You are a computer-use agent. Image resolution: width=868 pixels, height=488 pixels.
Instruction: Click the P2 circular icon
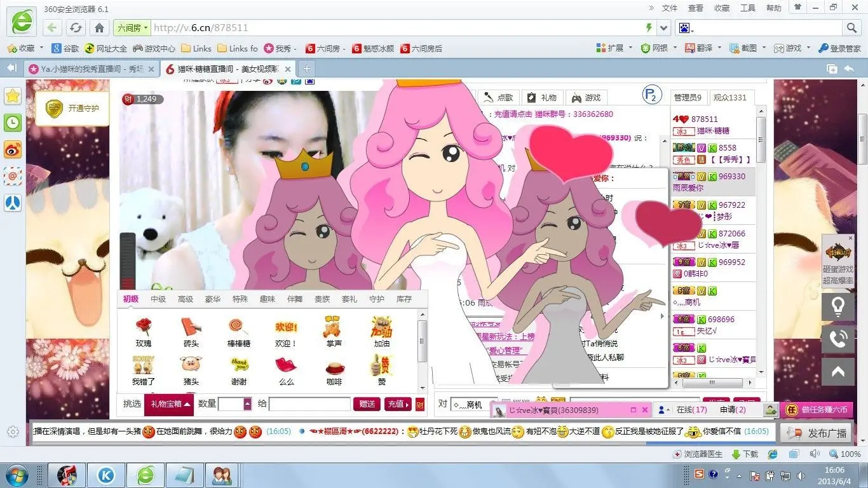651,95
